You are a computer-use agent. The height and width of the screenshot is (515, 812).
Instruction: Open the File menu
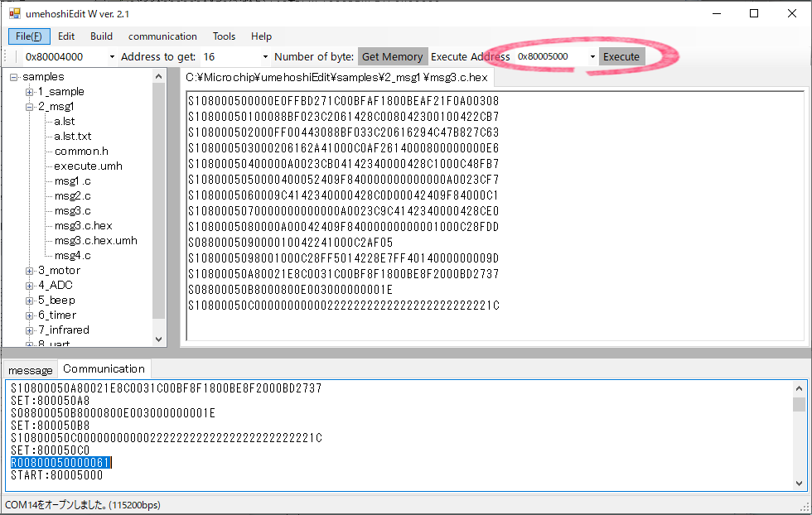[x=29, y=36]
